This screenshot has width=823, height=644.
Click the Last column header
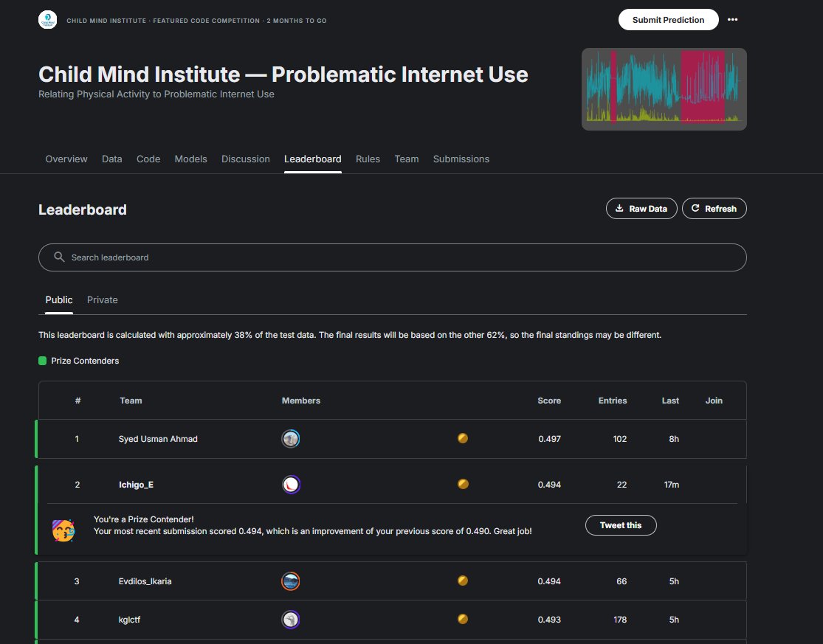(670, 401)
